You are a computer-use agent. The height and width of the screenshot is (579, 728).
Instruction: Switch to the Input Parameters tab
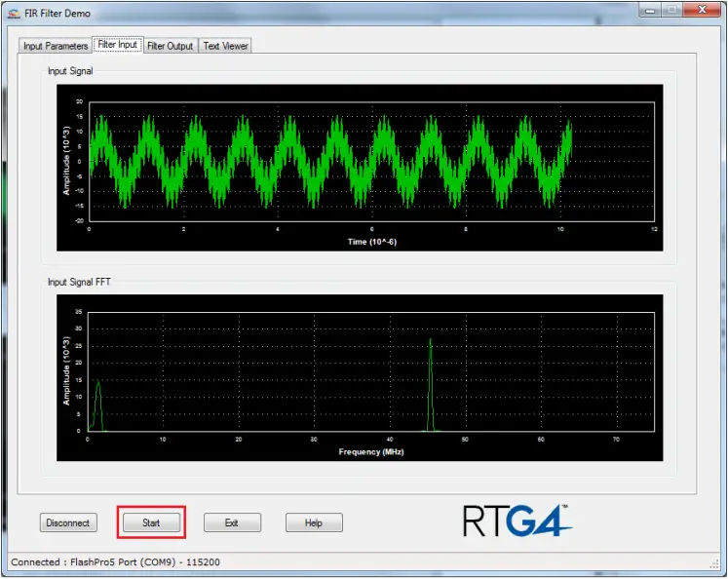click(x=55, y=46)
